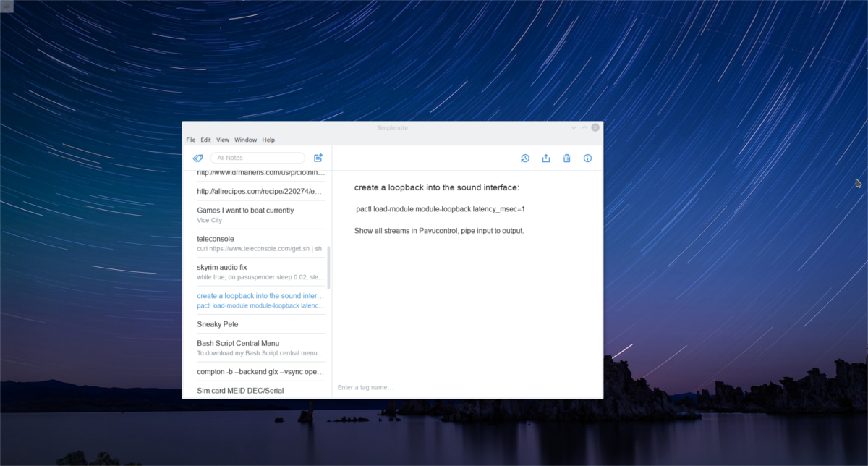This screenshot has width=868, height=466.
Task: Select the 'Bash Script Central Menu' note
Action: pyautogui.click(x=261, y=348)
